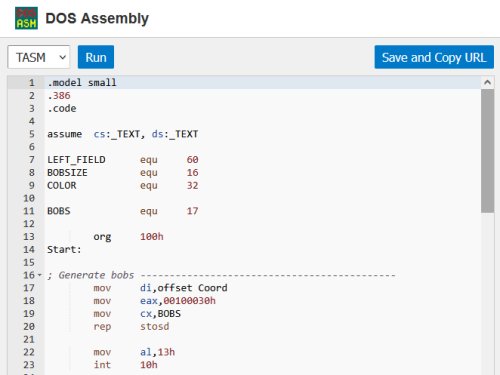The width and height of the screenshot is (500, 375).
Task: Place cursor on the .386 directive
Action: [59, 96]
